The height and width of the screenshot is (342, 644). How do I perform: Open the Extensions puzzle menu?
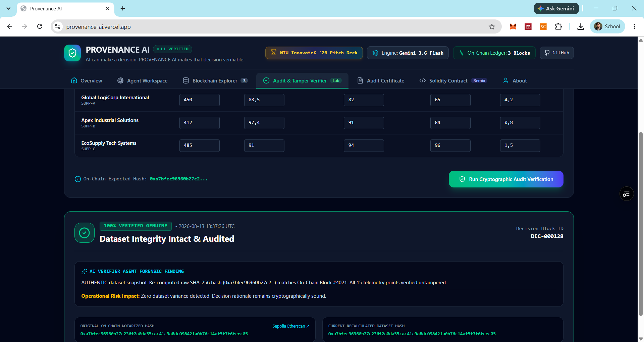[558, 26]
